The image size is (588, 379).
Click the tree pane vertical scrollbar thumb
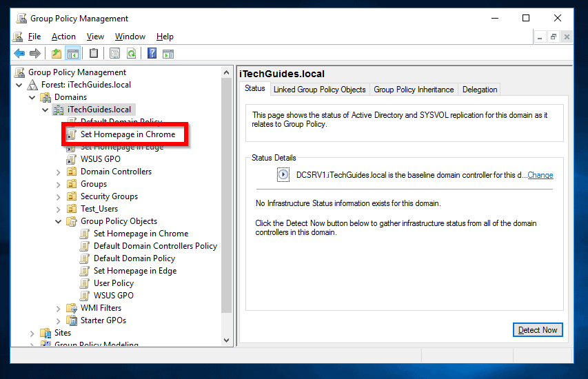tap(227, 195)
